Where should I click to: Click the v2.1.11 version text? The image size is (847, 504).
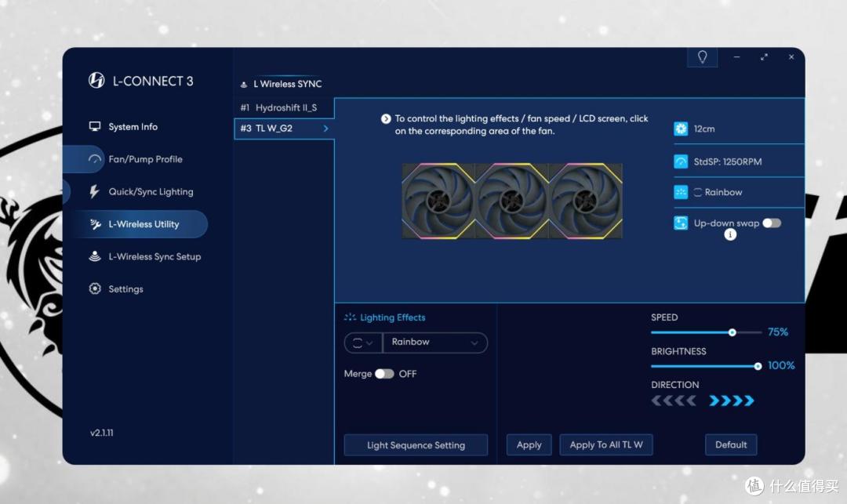tap(101, 433)
